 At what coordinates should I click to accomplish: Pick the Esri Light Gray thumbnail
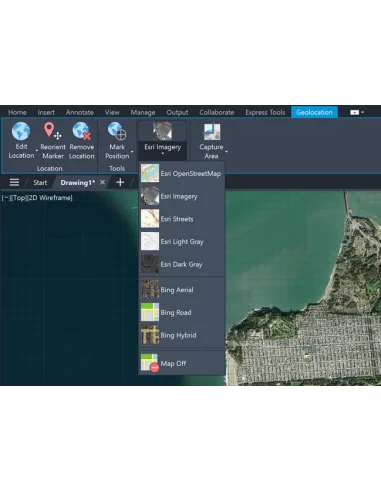pyautogui.click(x=150, y=241)
